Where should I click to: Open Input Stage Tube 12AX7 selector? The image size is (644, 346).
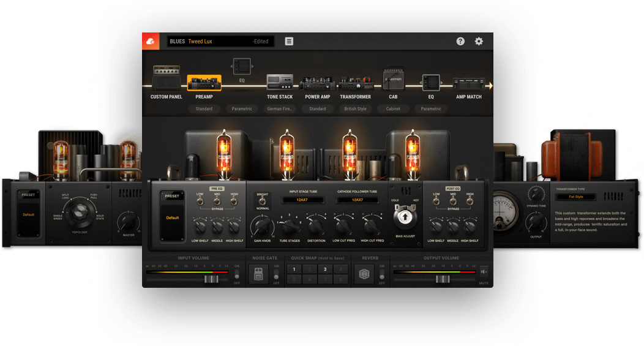[x=302, y=200]
